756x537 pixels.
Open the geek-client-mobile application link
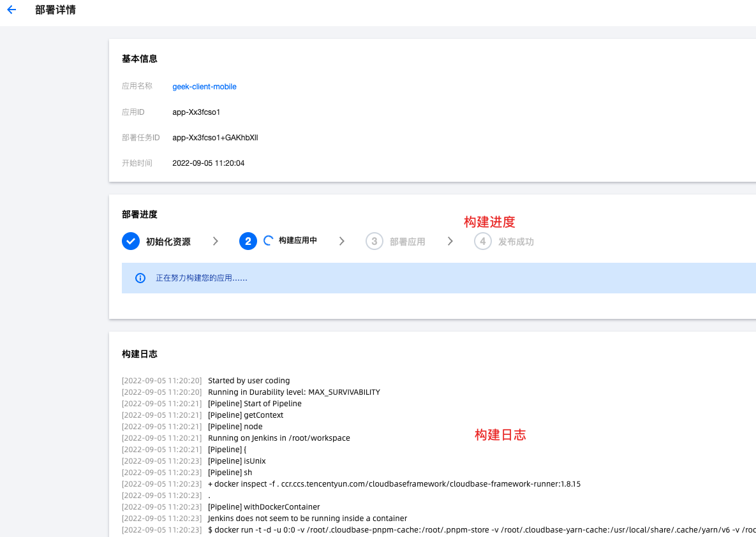pos(204,87)
